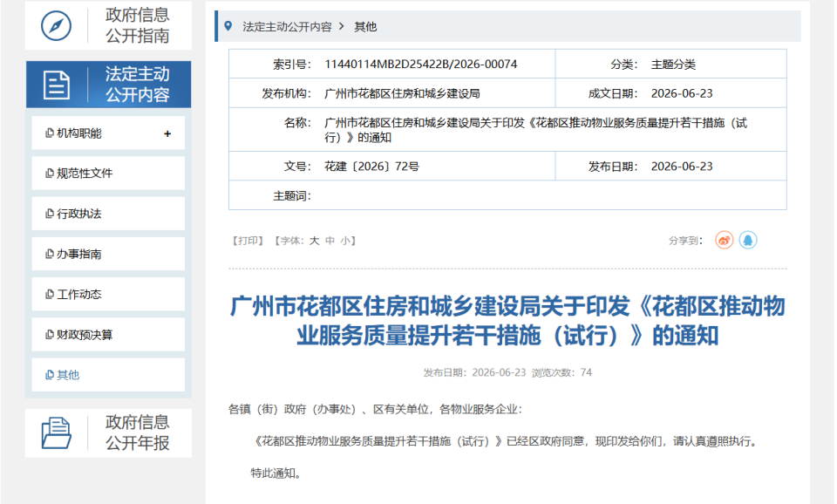The image size is (837, 504).
Task: Click the salutation line 各镇（街）政府
Action: click(375, 410)
